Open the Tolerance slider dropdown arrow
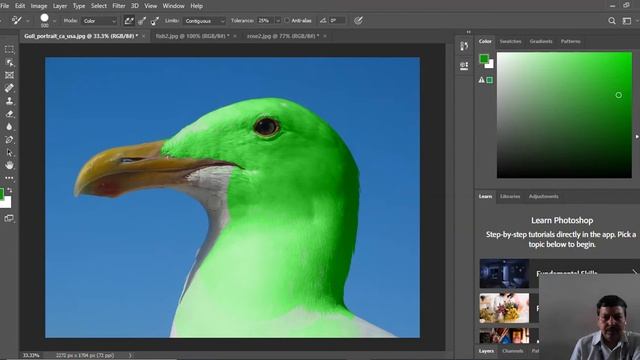The width and height of the screenshot is (640, 360). [x=278, y=20]
